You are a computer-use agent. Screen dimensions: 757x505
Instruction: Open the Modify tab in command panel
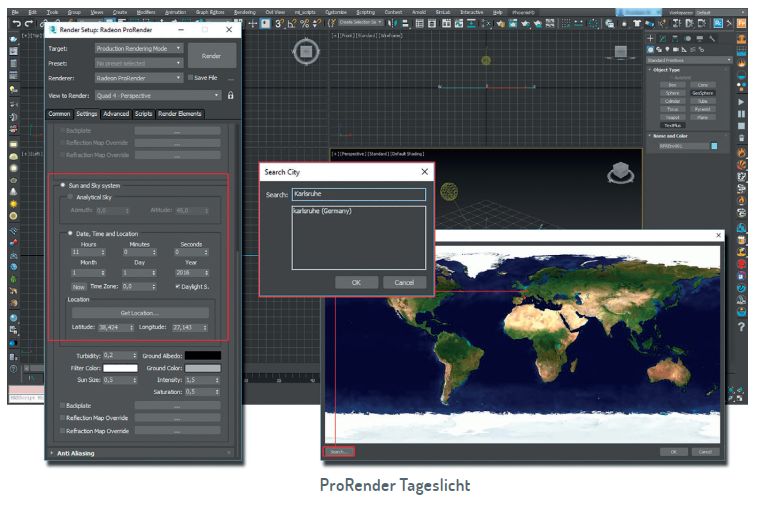click(x=663, y=38)
